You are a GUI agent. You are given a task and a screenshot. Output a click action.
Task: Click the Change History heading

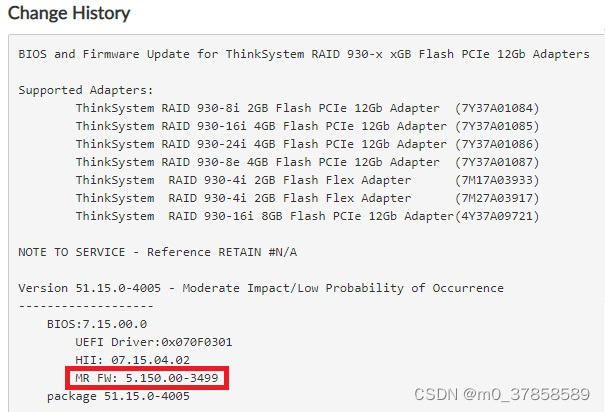pos(69,14)
